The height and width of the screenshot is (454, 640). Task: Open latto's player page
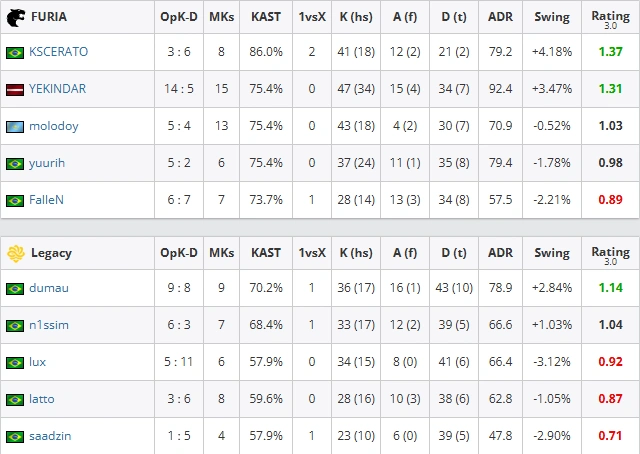point(42,398)
